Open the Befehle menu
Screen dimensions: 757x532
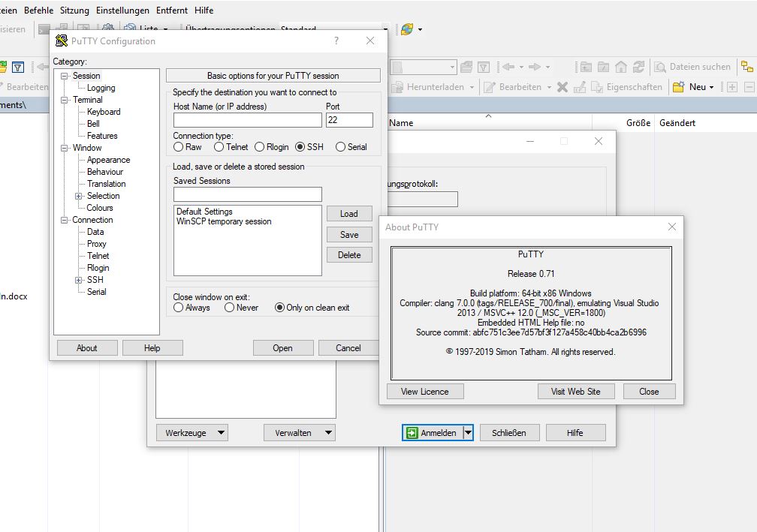point(38,10)
